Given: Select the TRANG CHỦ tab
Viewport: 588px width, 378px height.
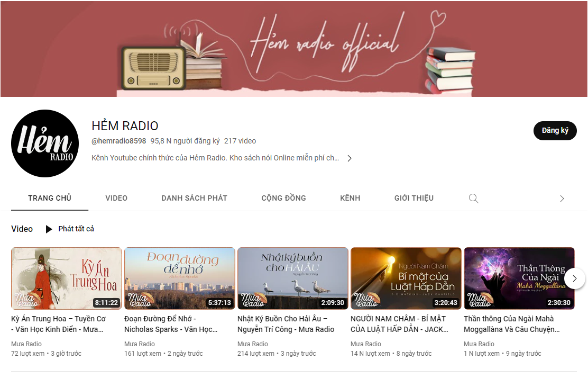Looking at the screenshot, I should [x=50, y=198].
